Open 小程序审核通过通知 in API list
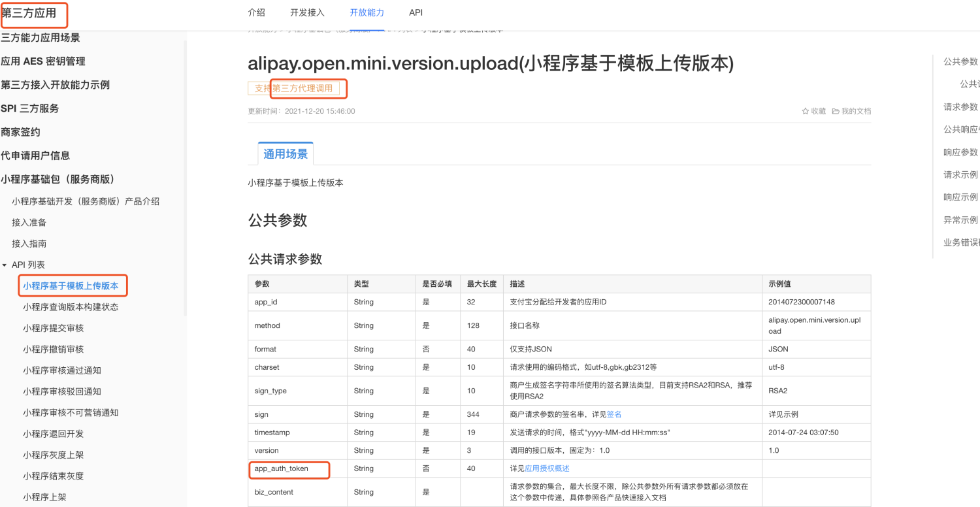 point(62,370)
